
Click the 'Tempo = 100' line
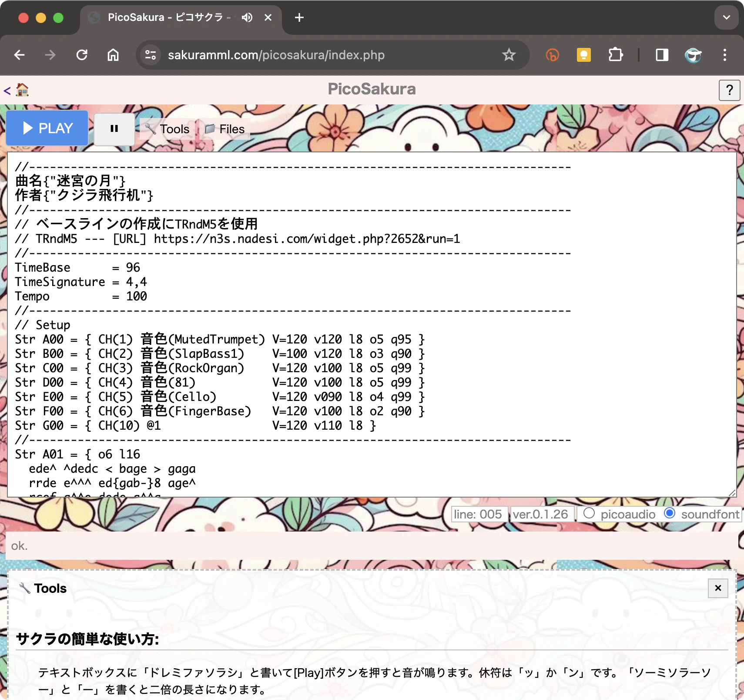(81, 296)
